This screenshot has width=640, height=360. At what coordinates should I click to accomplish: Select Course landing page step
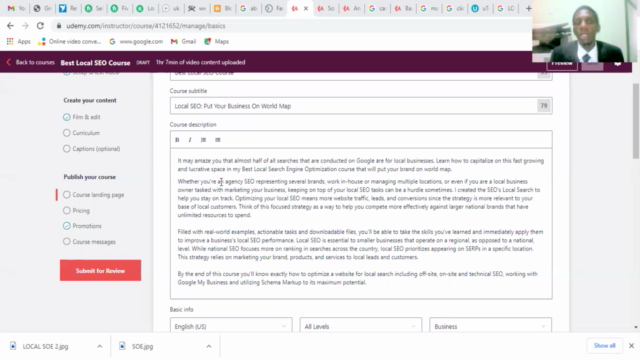(x=93, y=195)
